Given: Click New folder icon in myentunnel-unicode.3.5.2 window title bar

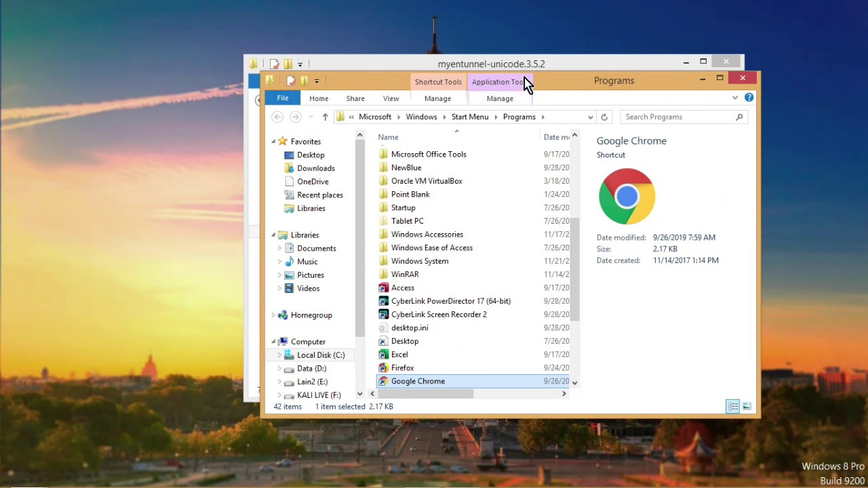Looking at the screenshot, I should [x=288, y=64].
